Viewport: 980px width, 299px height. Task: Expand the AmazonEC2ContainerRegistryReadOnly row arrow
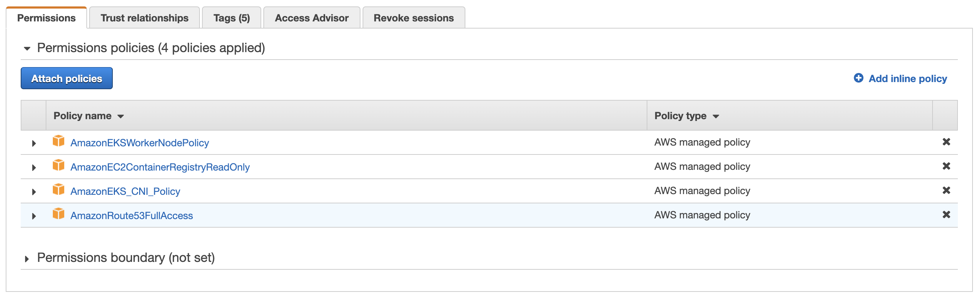34,168
